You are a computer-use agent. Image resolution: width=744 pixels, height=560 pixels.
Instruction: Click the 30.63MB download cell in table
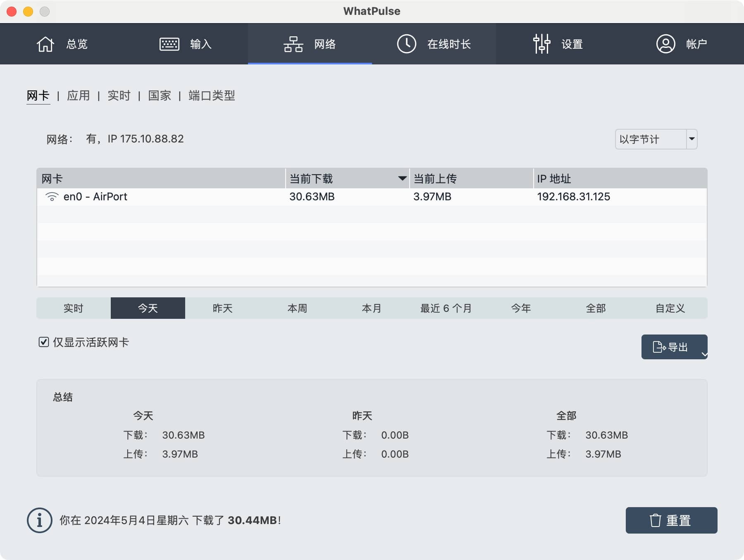point(312,197)
